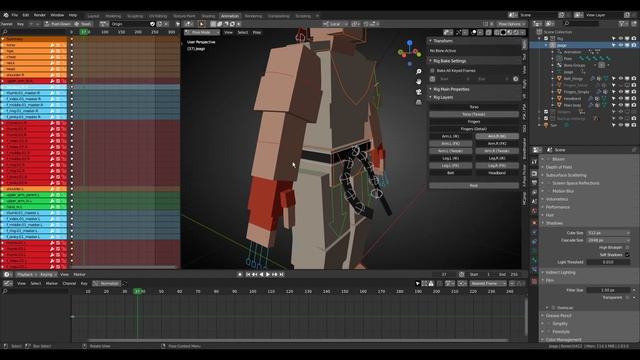The height and width of the screenshot is (360, 640).
Task: Toggle the use preview range clock icon
Action: [462, 275]
